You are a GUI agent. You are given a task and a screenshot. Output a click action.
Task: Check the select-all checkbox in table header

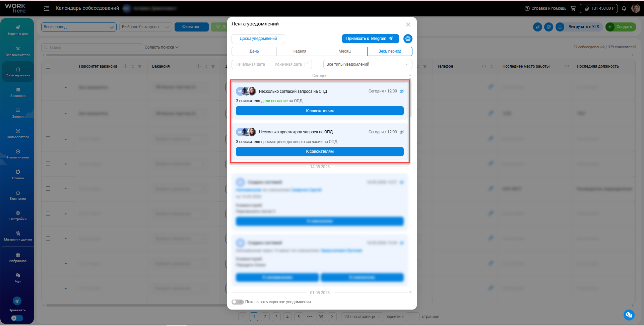(48, 66)
